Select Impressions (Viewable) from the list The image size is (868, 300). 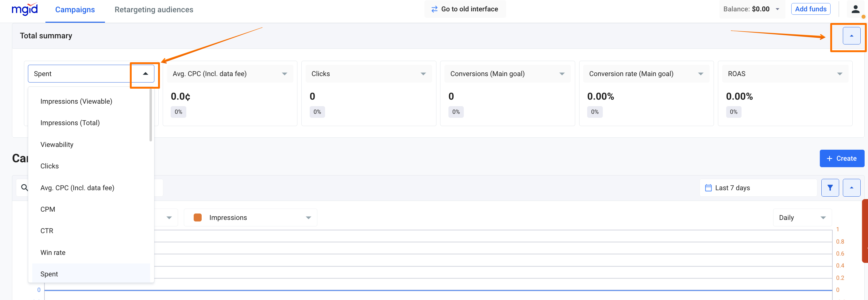click(76, 101)
